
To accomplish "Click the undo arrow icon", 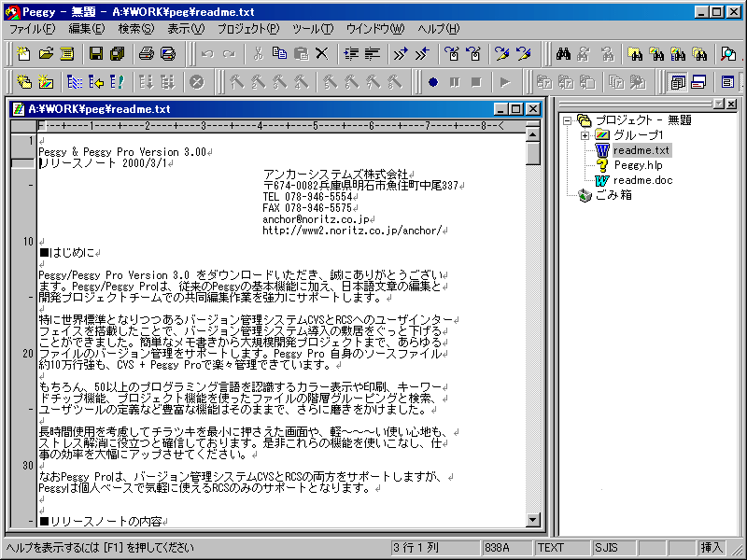I will click(207, 54).
